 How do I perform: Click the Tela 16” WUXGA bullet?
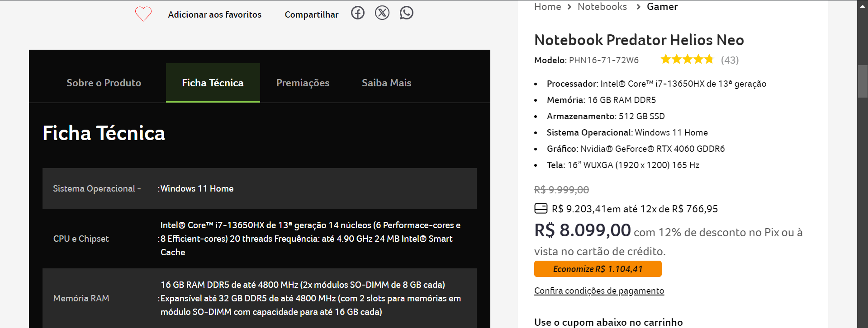(x=623, y=165)
